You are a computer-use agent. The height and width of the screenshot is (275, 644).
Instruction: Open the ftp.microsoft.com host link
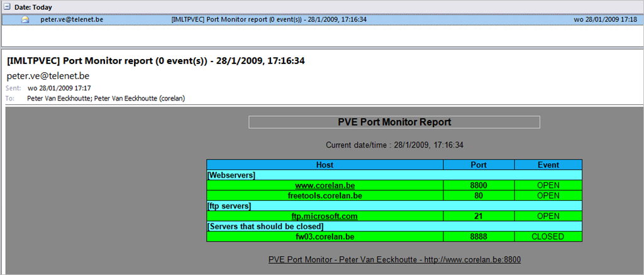click(325, 216)
